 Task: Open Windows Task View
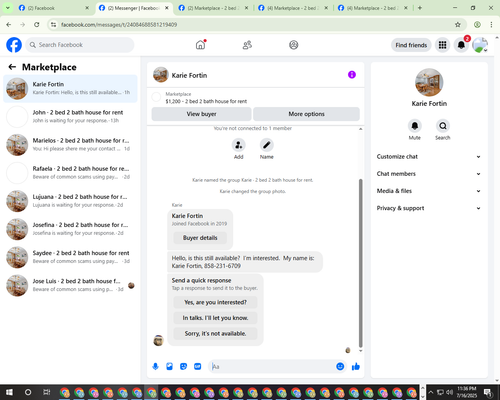click(x=47, y=392)
